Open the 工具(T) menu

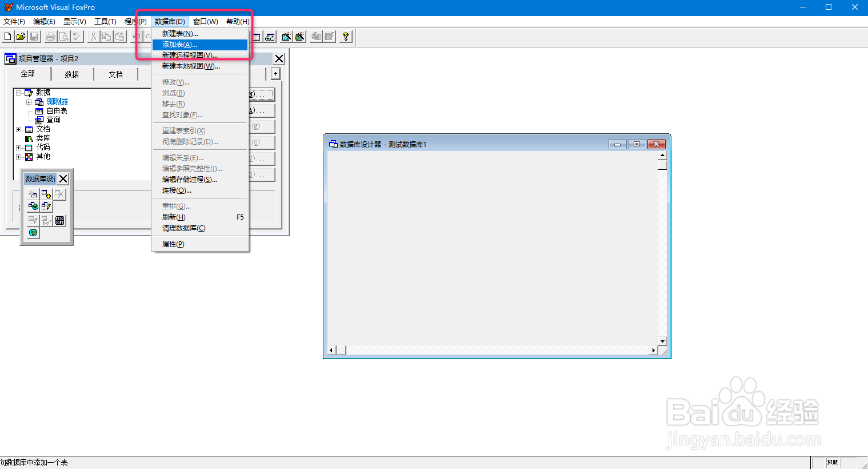pos(105,22)
